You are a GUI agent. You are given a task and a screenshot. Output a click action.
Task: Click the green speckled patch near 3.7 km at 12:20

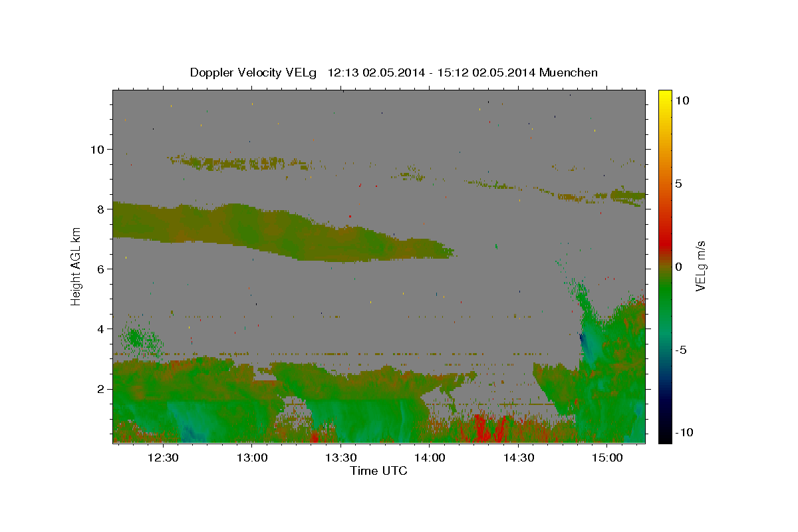tap(140, 339)
